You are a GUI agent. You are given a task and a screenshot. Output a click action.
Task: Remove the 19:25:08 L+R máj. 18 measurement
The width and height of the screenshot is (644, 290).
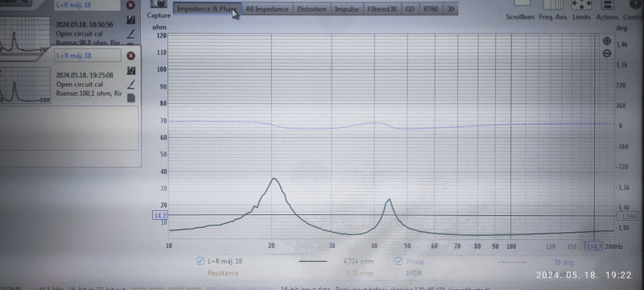click(x=131, y=56)
